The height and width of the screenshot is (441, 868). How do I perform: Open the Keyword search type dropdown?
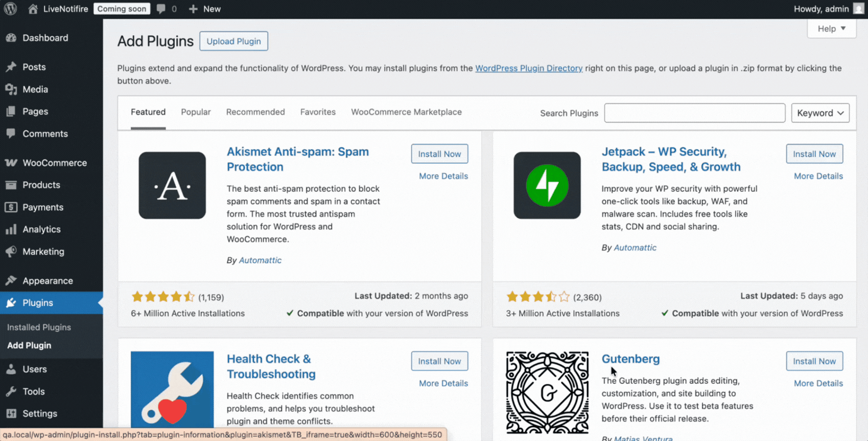820,113
